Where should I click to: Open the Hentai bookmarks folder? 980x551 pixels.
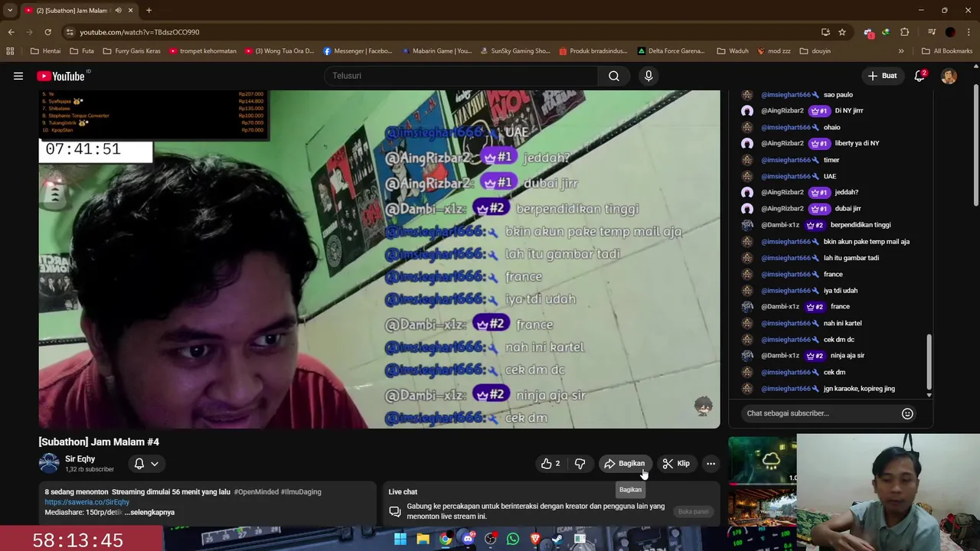[45, 51]
